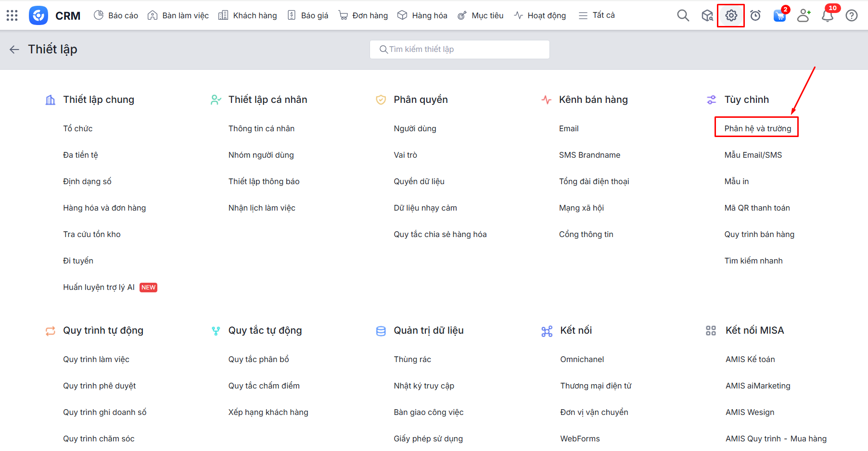Click the alarm clock reminder icon

pos(755,15)
